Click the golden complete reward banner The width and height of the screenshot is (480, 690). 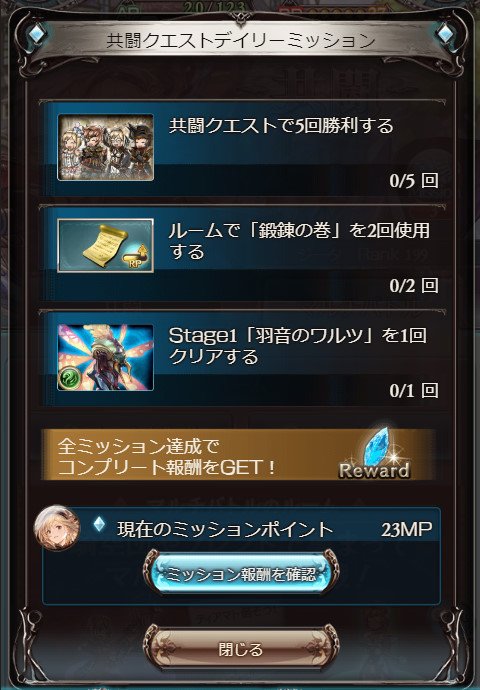pos(238,455)
